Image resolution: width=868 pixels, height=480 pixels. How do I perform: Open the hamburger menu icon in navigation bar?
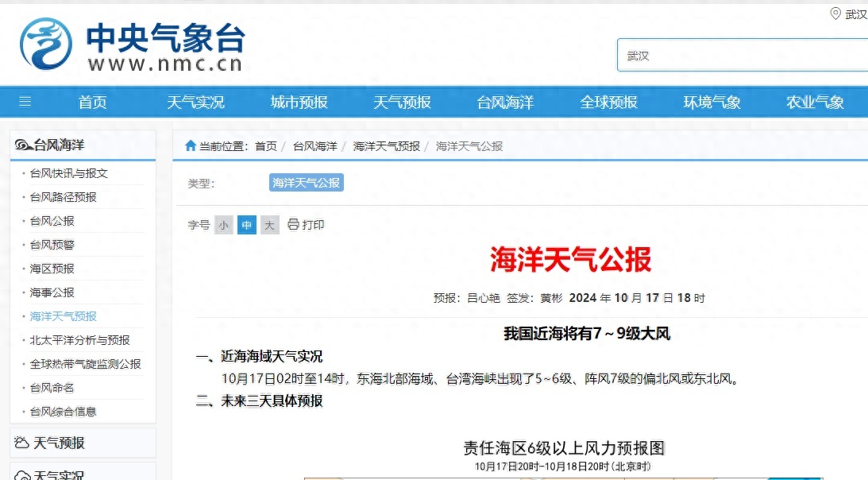click(25, 102)
